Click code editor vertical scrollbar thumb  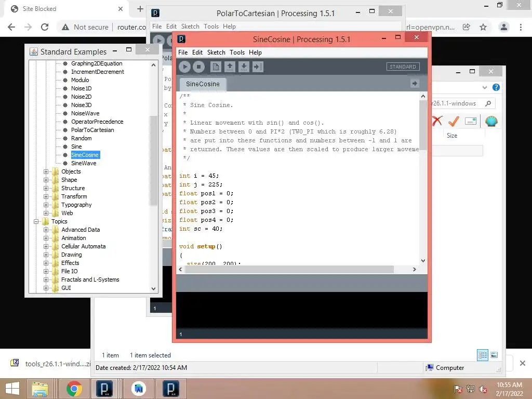(423, 125)
